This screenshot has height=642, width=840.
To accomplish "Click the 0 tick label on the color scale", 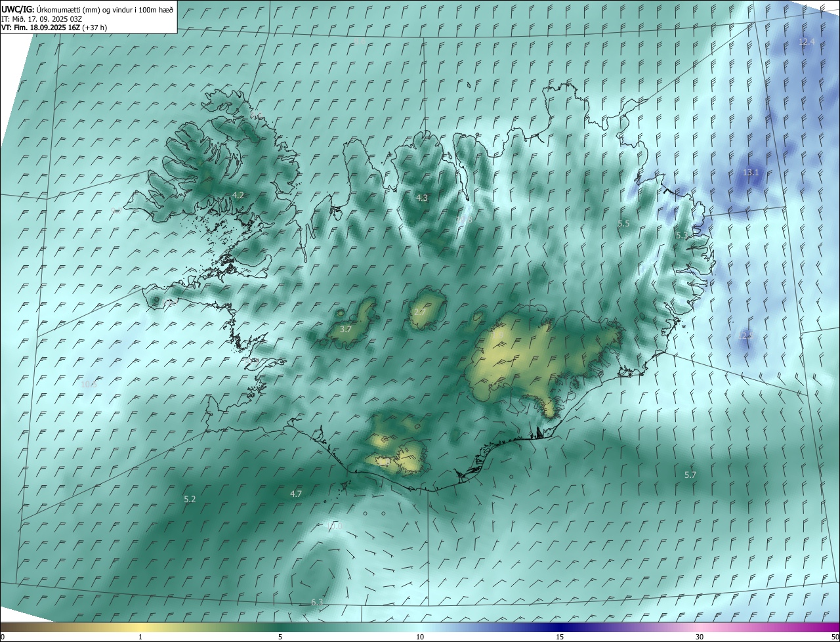I will (3, 637).
